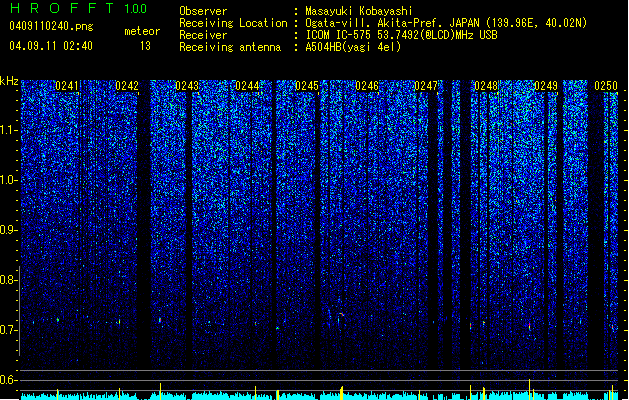
Task: Click the 0246 time marker
Action: tap(367, 86)
